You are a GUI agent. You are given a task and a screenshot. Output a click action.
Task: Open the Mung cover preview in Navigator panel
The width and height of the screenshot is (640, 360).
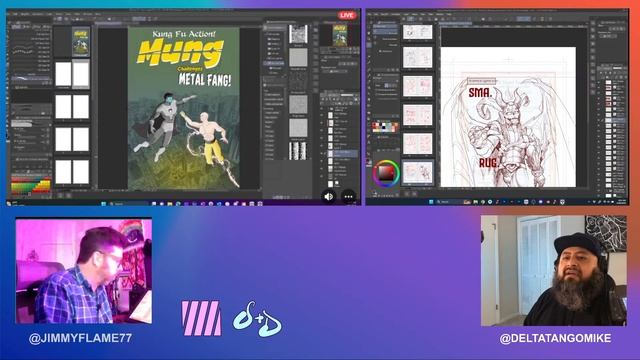click(340, 35)
